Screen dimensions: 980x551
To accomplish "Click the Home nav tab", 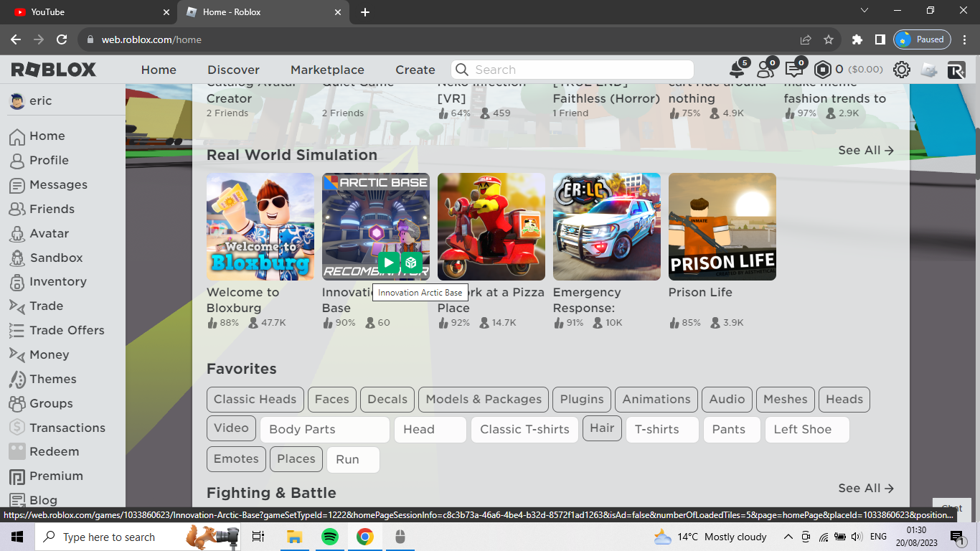I will pyautogui.click(x=159, y=70).
